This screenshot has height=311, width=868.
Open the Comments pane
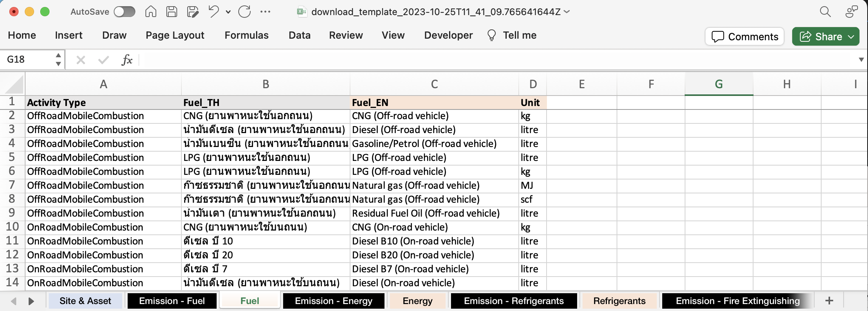(745, 37)
